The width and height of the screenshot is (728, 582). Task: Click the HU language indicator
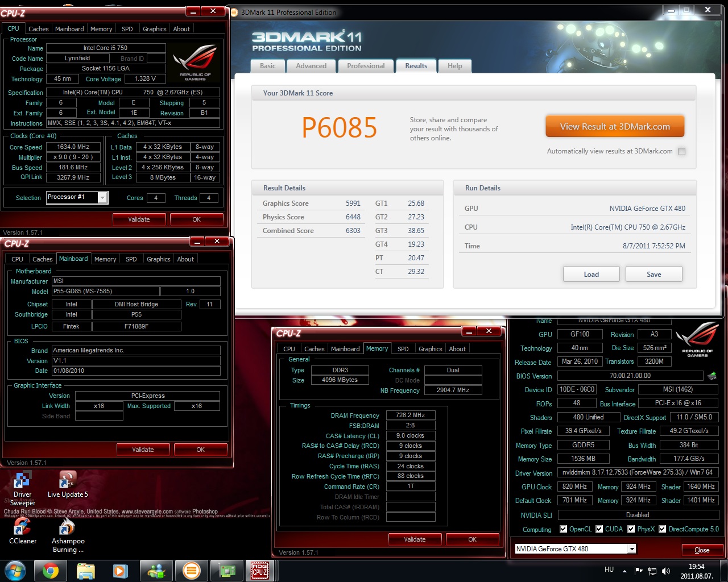point(609,569)
